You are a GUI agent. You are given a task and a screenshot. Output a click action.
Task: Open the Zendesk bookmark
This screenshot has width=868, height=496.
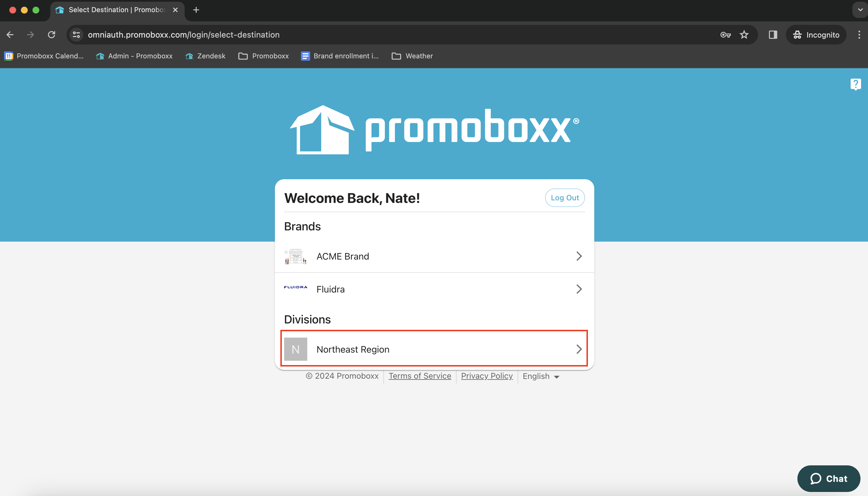click(205, 56)
